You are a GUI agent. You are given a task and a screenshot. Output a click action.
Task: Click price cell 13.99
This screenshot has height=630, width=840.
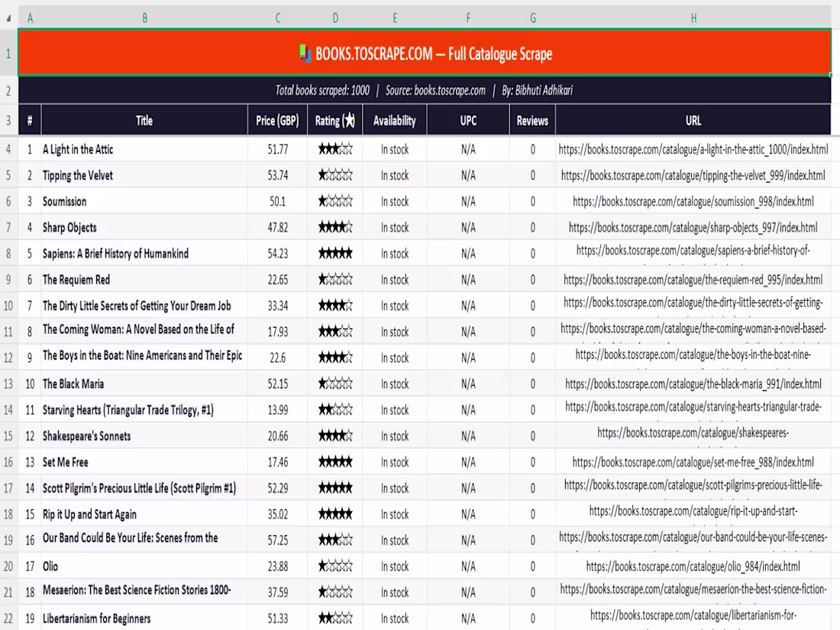[277, 410]
